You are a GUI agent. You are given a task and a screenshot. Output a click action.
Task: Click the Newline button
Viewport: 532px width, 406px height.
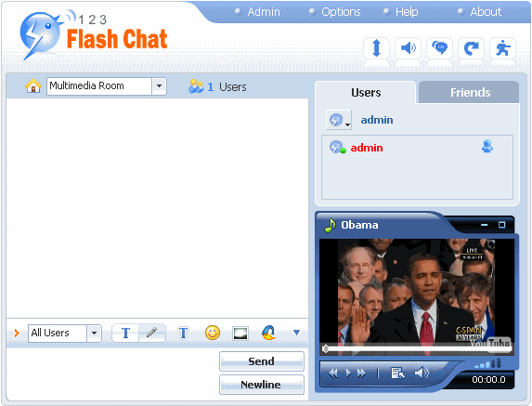(x=262, y=385)
